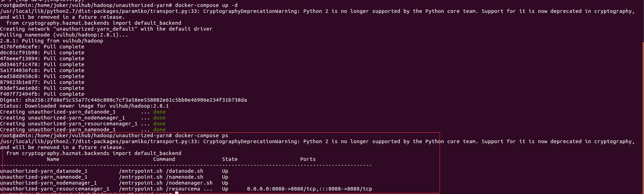Screen dimensions: 644x194
Task: Click the 'State' column header
Action: point(230,159)
